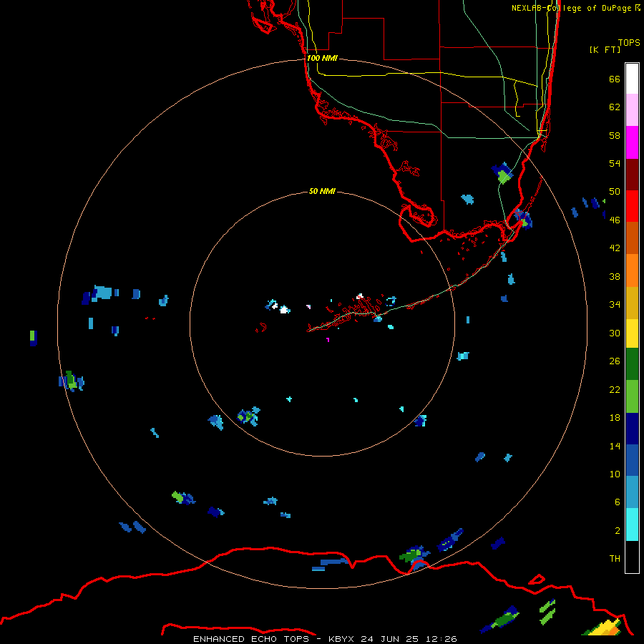The width and height of the screenshot is (644, 644).
Task: Click the dark red legend swatch
Action: 632,174
